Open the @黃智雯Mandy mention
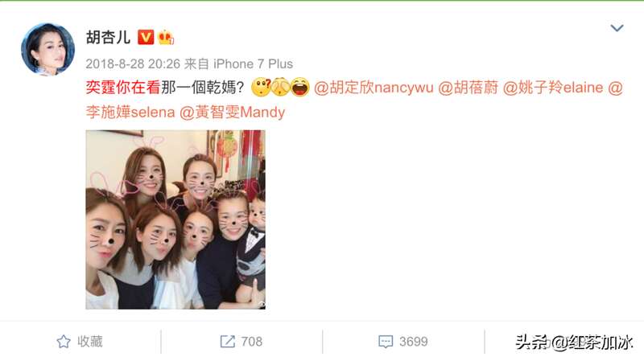Image resolution: width=644 pixels, height=361 pixels. 232,112
